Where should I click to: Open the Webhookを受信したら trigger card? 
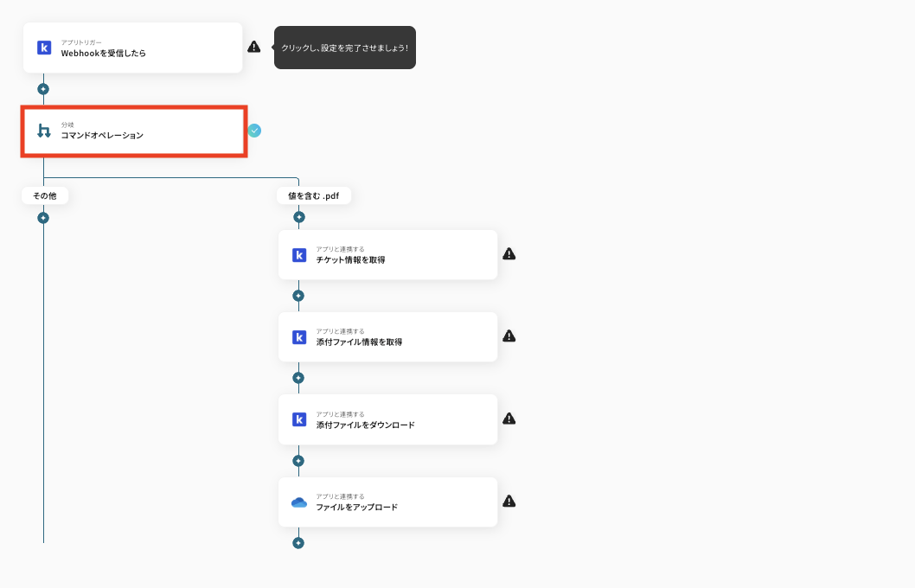coord(132,48)
